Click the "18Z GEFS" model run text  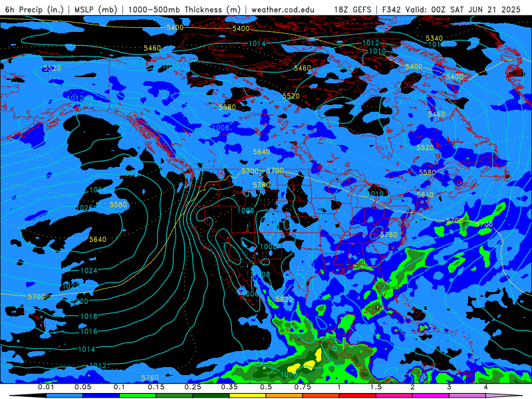[x=353, y=9]
